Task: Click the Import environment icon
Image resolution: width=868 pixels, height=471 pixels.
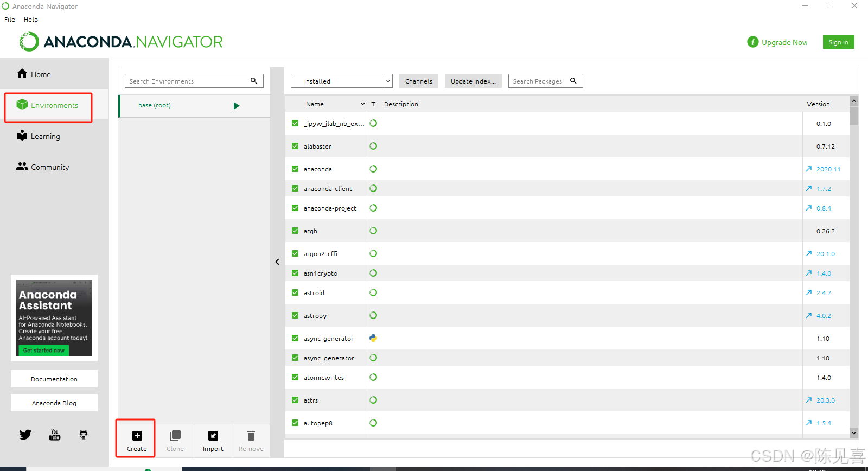Action: [x=213, y=436]
